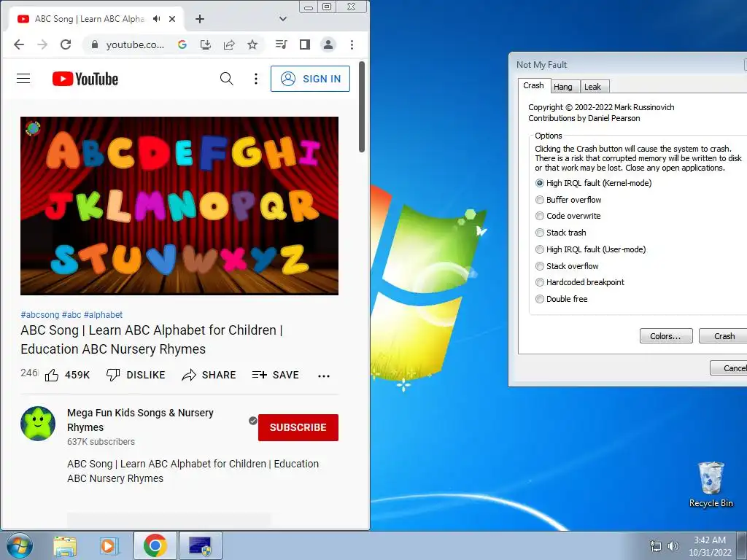This screenshot has width=747, height=560.
Task: Open YouTube settings three-dot menu
Action: (x=256, y=79)
